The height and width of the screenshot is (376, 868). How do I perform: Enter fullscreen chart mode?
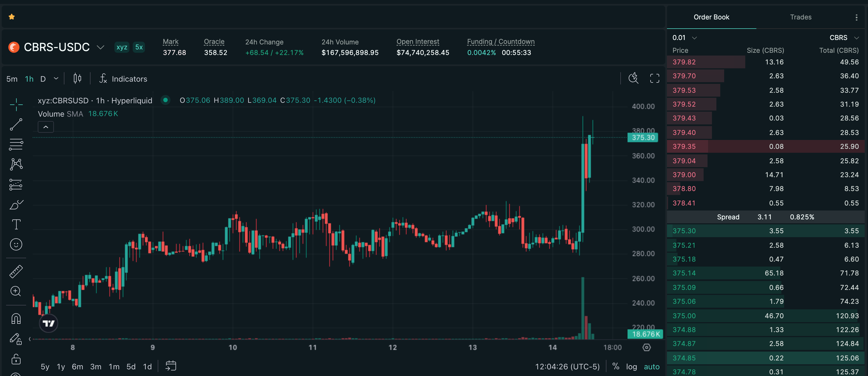click(654, 79)
